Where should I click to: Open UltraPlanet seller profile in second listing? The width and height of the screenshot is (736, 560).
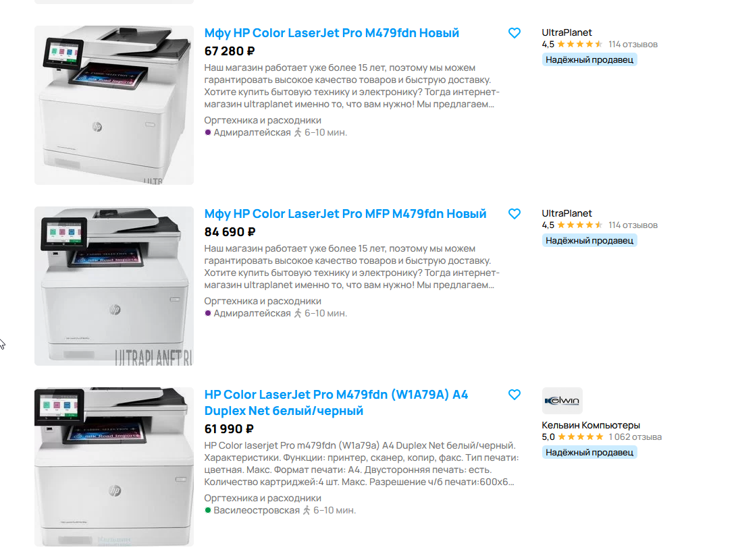pos(567,213)
